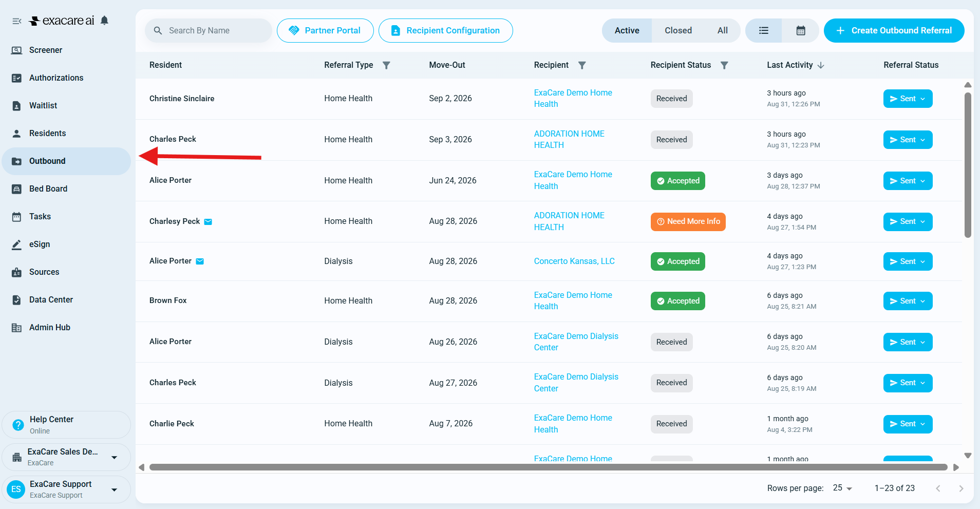Open ADORATION HOME HEALTH link for Charlesy Peck
The height and width of the screenshot is (509, 980).
(x=569, y=221)
